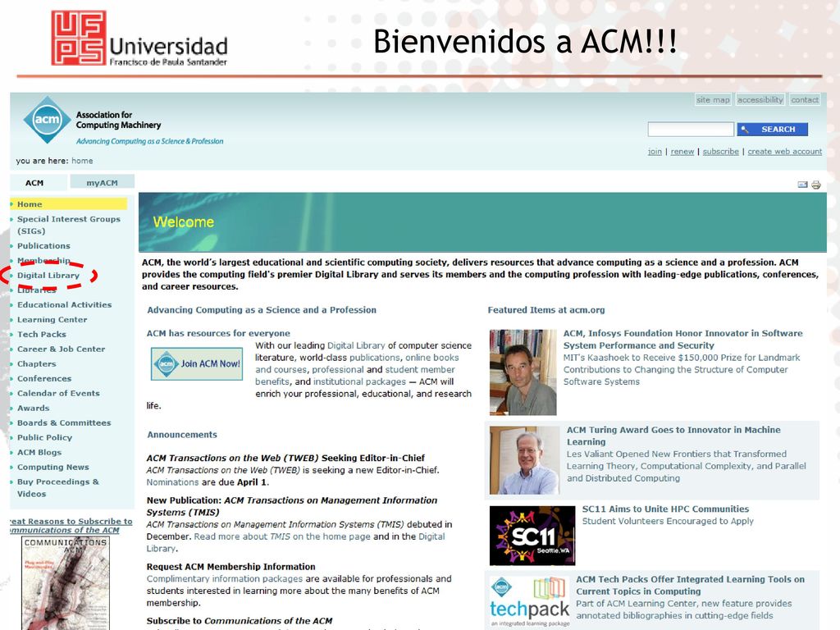Click the techpack logo image
Screen dimensions: 840x630
pos(529,601)
